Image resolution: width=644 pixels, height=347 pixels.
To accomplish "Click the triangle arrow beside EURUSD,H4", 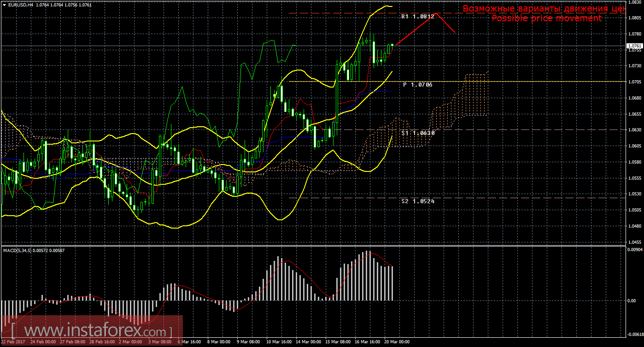I will (x=4, y=5).
